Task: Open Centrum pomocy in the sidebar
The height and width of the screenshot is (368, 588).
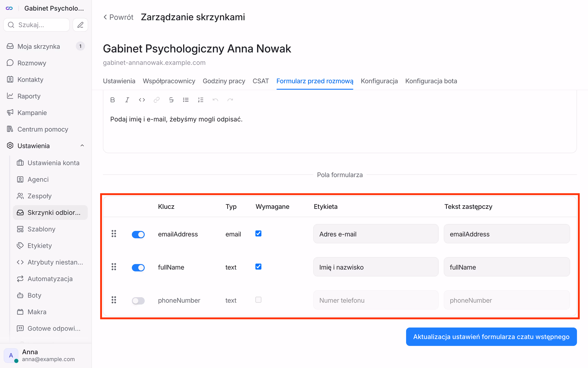Action: click(x=46, y=129)
